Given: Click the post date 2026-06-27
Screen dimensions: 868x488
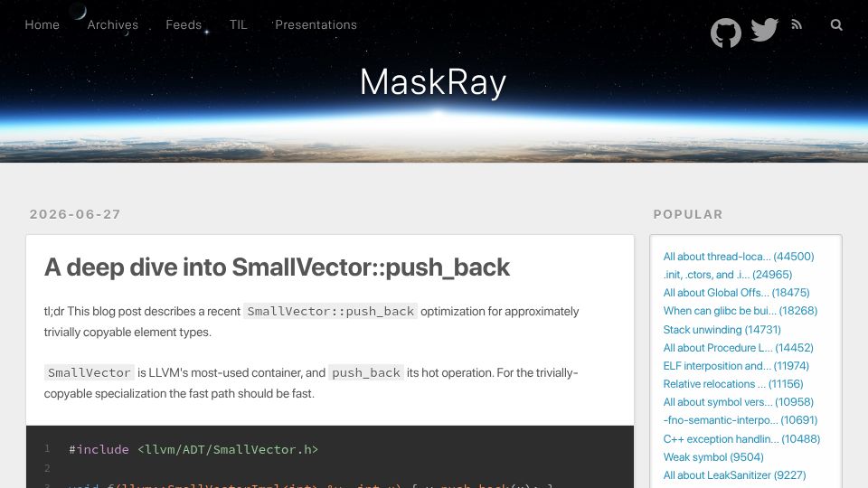Looking at the screenshot, I should tap(75, 215).
